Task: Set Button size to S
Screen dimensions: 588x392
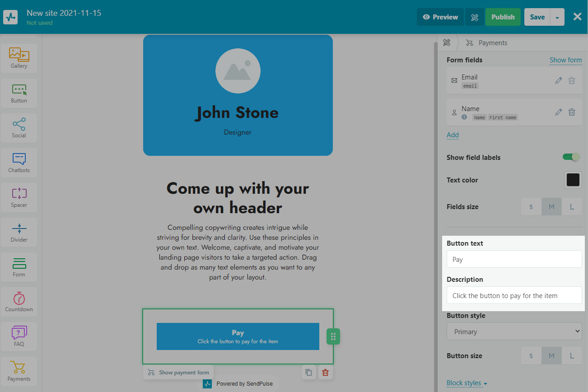Action: [x=531, y=356]
